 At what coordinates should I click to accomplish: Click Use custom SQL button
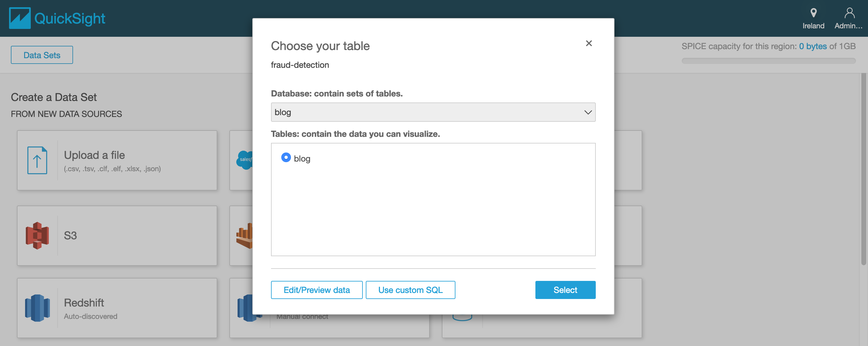coord(410,290)
